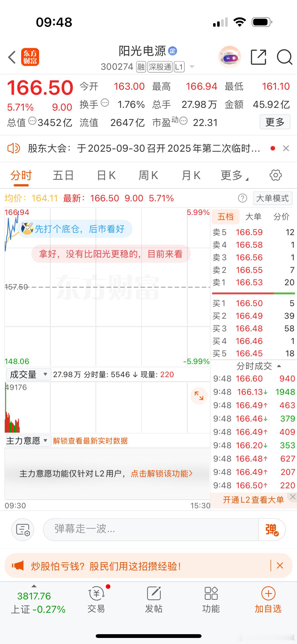
Task: Tap the 换手 info bubble icon
Action: pyautogui.click(x=105, y=103)
